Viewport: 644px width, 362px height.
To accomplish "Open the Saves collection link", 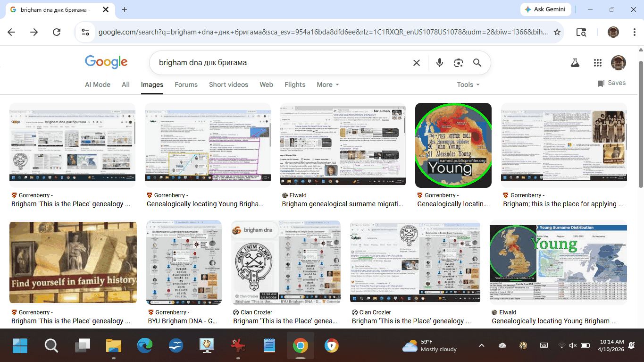I will click(x=611, y=83).
